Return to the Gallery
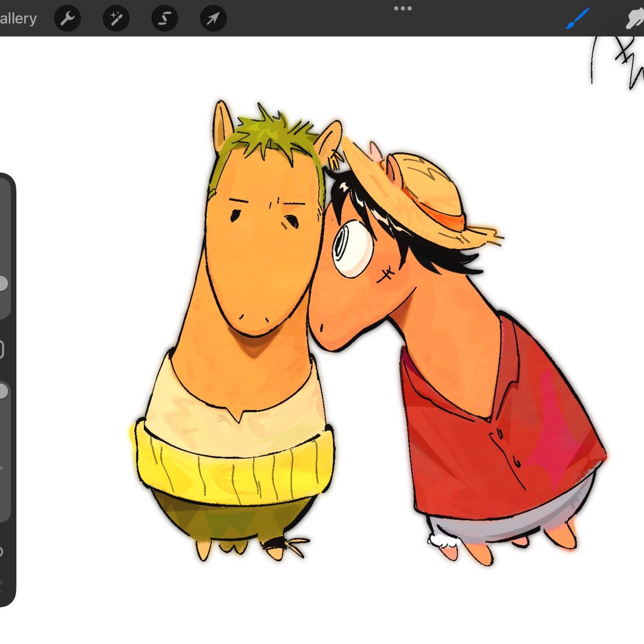The height and width of the screenshot is (644, 644). click(x=17, y=19)
